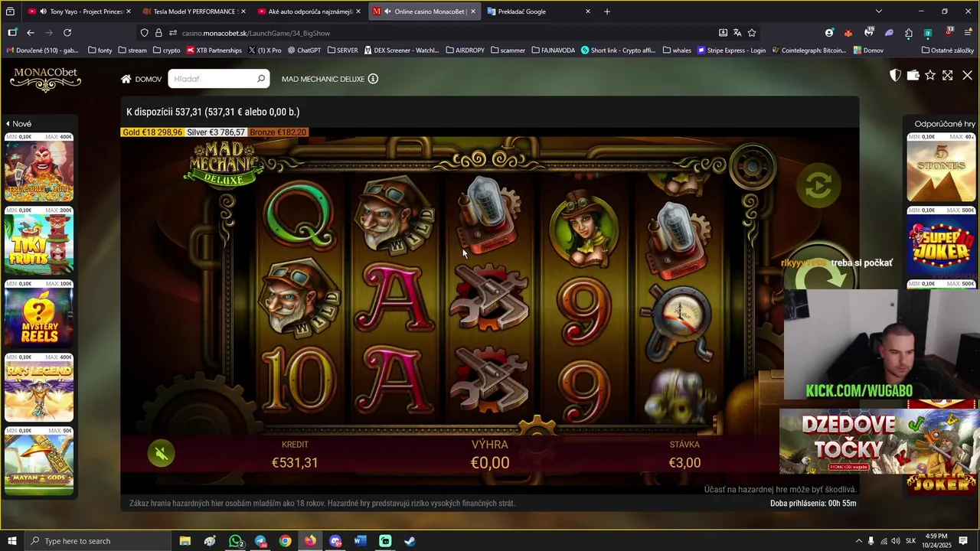Open tracking protection shield in address bar

click(x=144, y=33)
